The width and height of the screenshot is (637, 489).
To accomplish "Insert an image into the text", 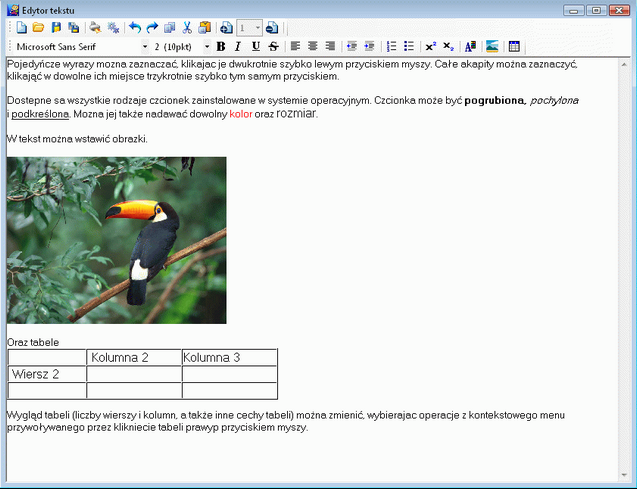I will 492,47.
